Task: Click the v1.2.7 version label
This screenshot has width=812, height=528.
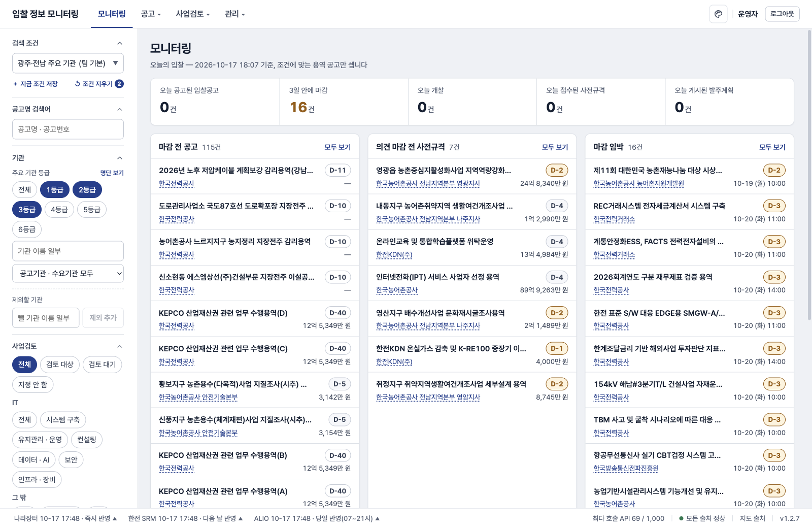Action: pos(790,518)
